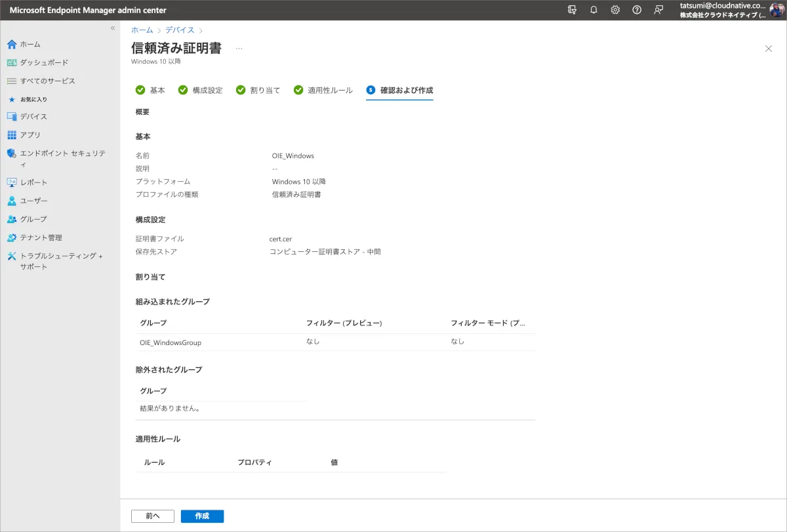Image resolution: width=787 pixels, height=532 pixels.
Task: Open notifications bell icon
Action: click(x=594, y=10)
